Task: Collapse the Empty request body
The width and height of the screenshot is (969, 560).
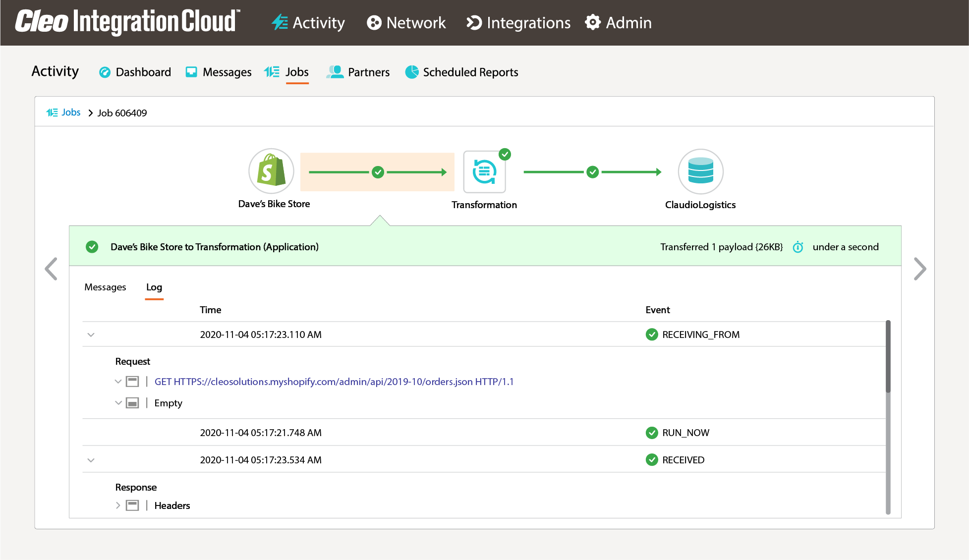Action: coord(118,403)
